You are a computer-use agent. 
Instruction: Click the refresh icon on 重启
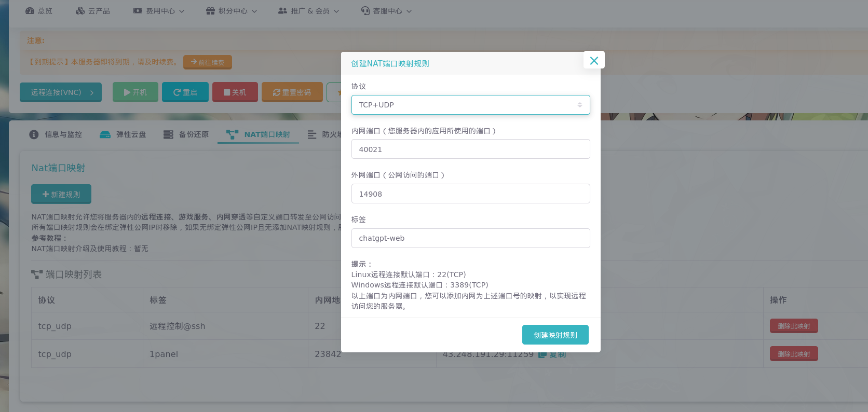(177, 92)
